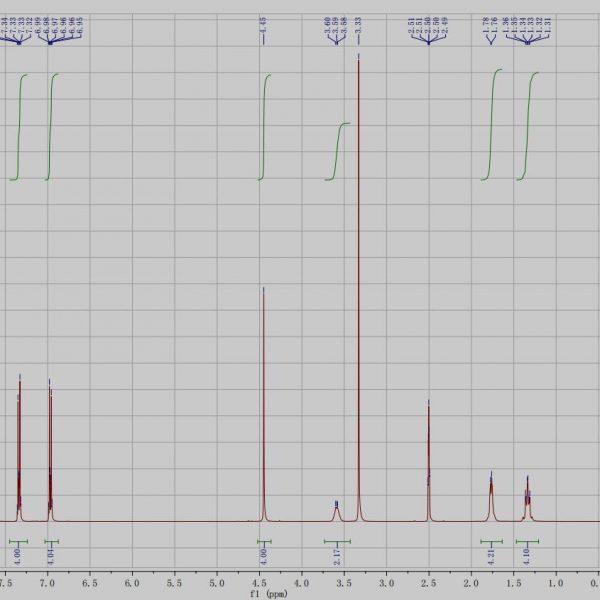Click the aromatic peak near 6.97 ppm
The height and width of the screenshot is (600, 600).
pyautogui.click(x=50, y=450)
